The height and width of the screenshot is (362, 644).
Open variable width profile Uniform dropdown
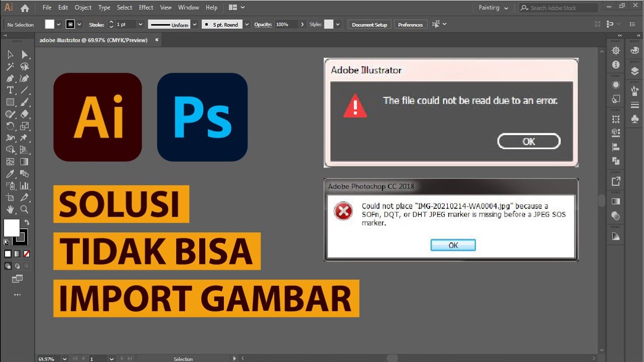pyautogui.click(x=195, y=25)
